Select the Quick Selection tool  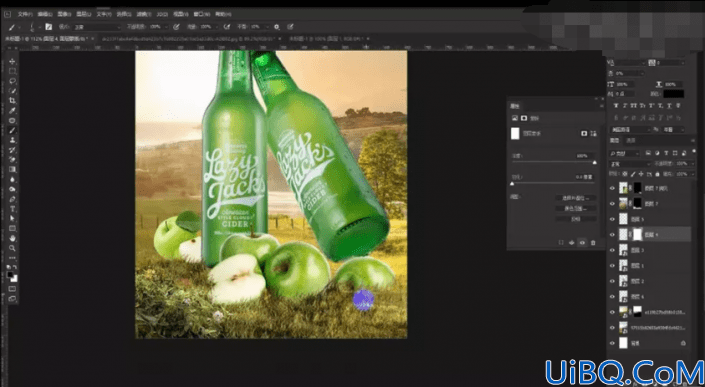[13, 91]
